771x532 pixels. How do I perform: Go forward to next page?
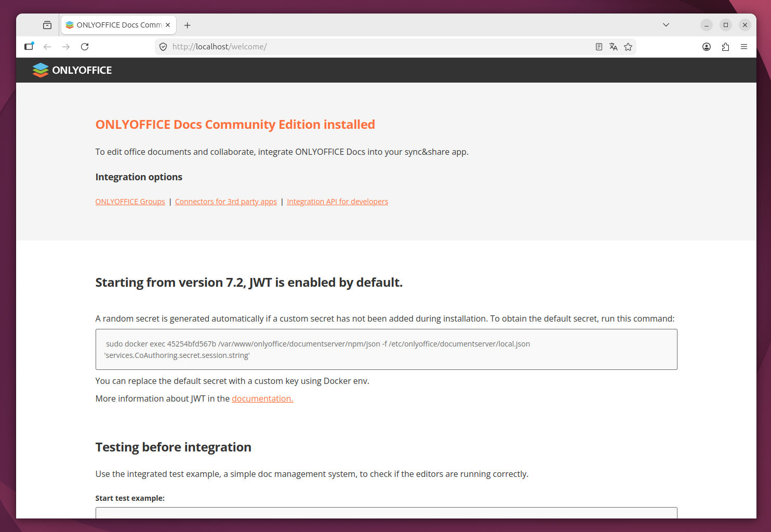(66, 47)
